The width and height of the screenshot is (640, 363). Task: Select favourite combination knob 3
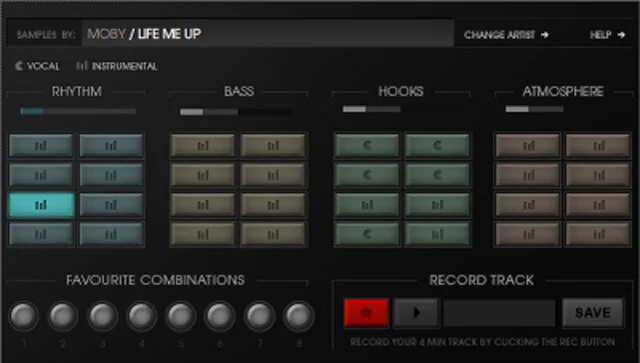coord(102,316)
